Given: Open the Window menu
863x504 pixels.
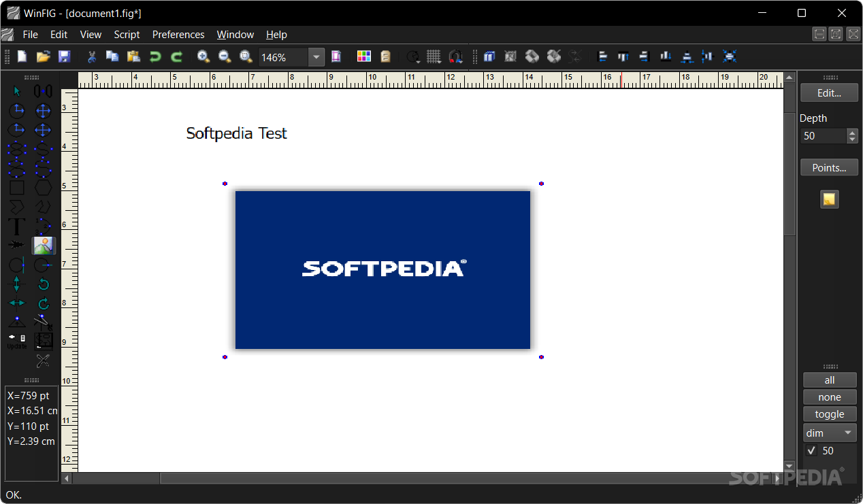Looking at the screenshot, I should 235,35.
